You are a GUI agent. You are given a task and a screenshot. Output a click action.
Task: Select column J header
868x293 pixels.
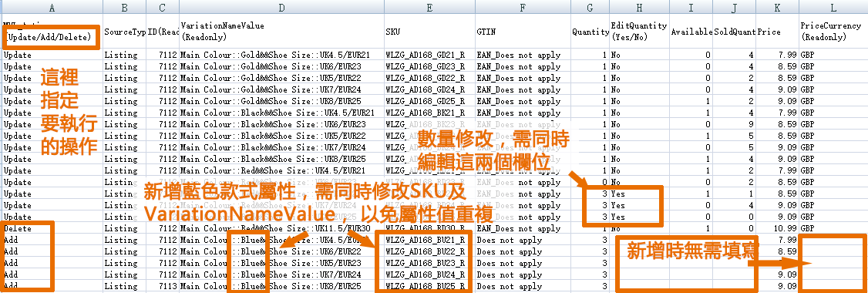pos(734,7)
